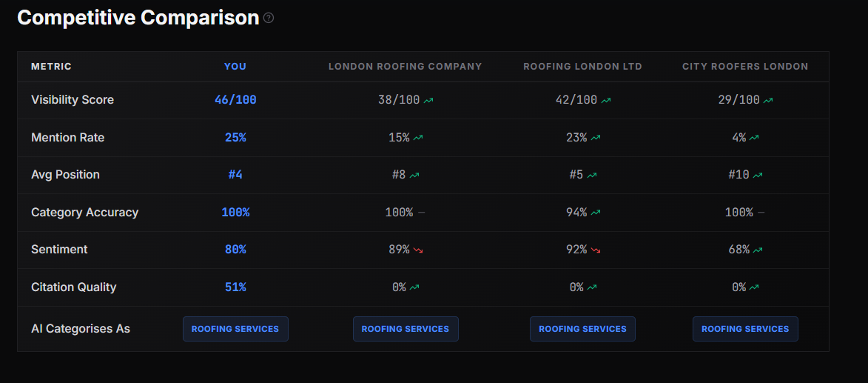Click the Category Accuracy row label

84,213
